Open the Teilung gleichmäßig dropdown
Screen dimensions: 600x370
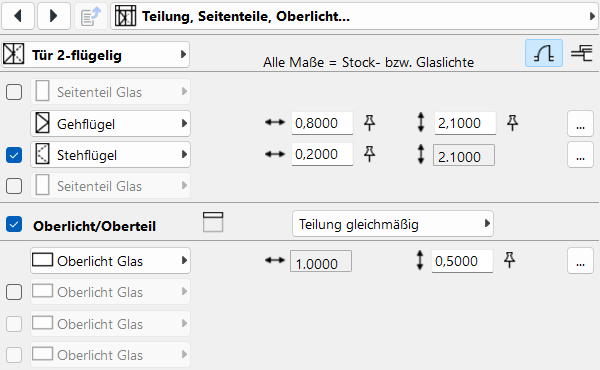(393, 224)
